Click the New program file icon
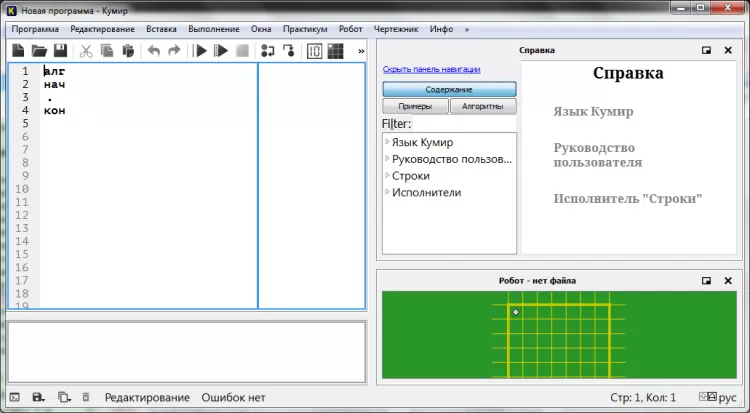 coord(18,51)
